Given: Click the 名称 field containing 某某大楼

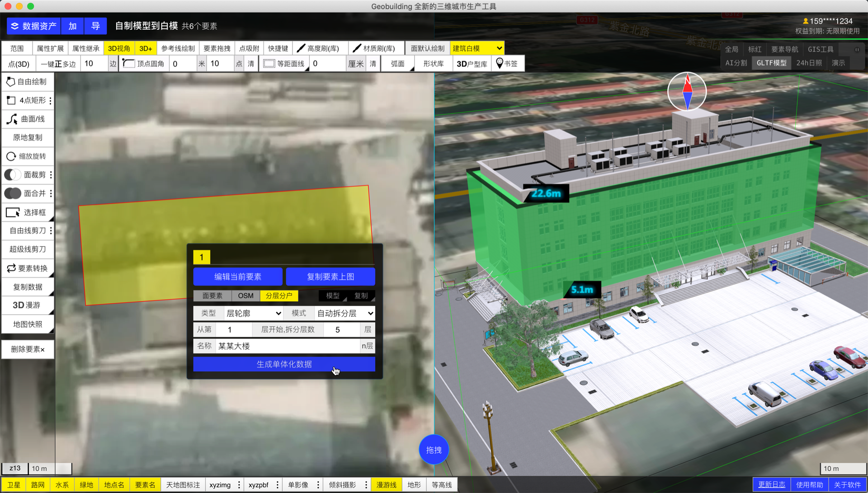Looking at the screenshot, I should (288, 346).
